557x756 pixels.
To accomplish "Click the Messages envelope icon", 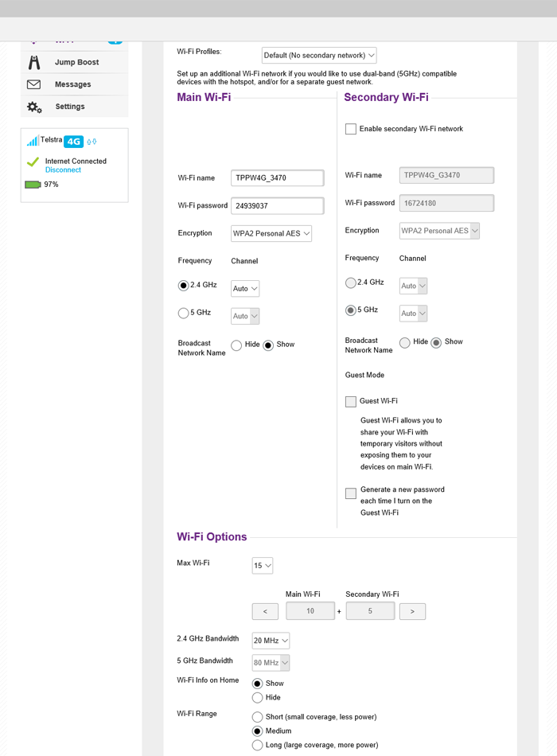I will click(34, 84).
